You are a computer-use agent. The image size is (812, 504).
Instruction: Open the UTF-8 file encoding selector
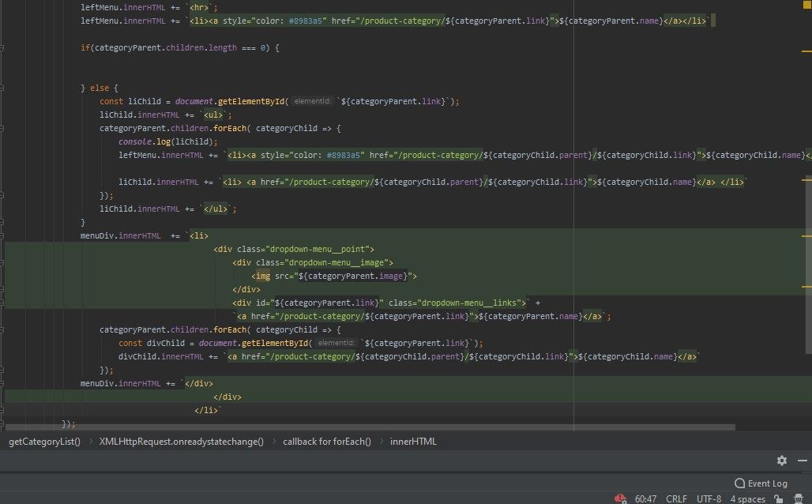(x=709, y=498)
